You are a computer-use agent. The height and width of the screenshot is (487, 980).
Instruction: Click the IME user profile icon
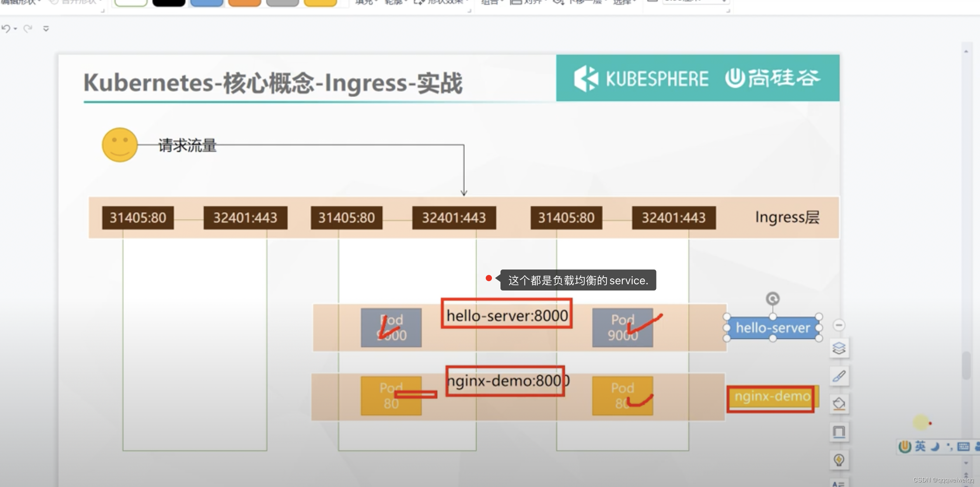977,447
